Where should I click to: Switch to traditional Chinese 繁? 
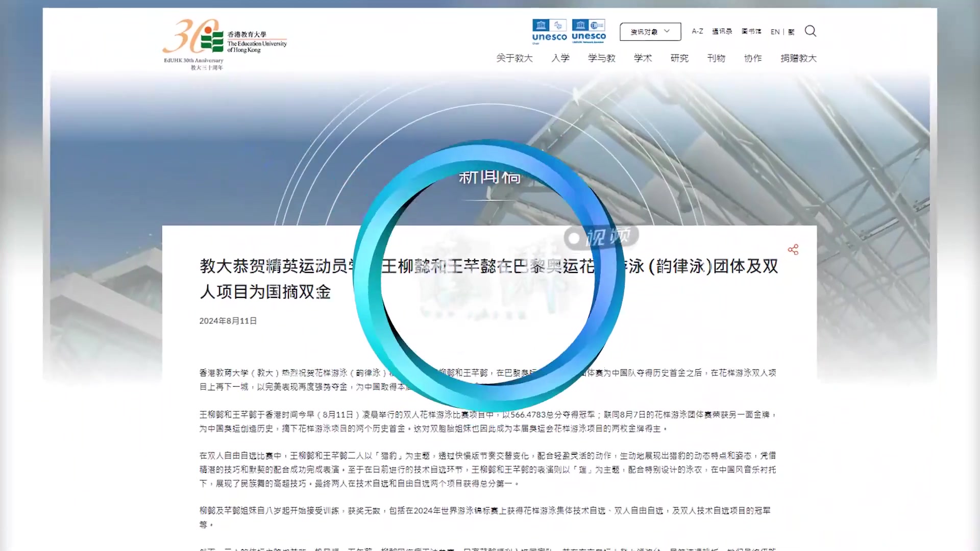point(791,32)
